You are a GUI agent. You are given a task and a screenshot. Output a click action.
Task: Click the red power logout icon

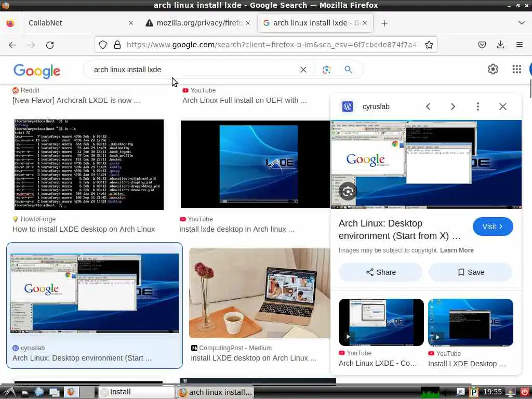coord(524,392)
